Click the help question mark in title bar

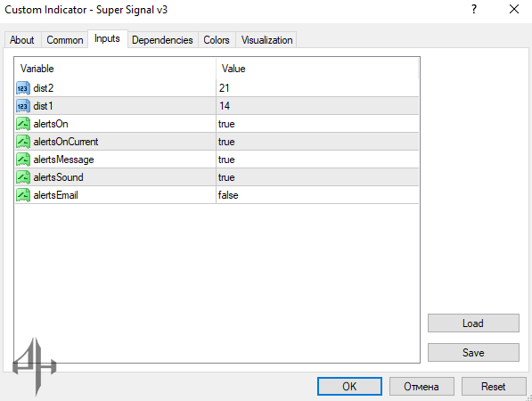pyautogui.click(x=474, y=9)
